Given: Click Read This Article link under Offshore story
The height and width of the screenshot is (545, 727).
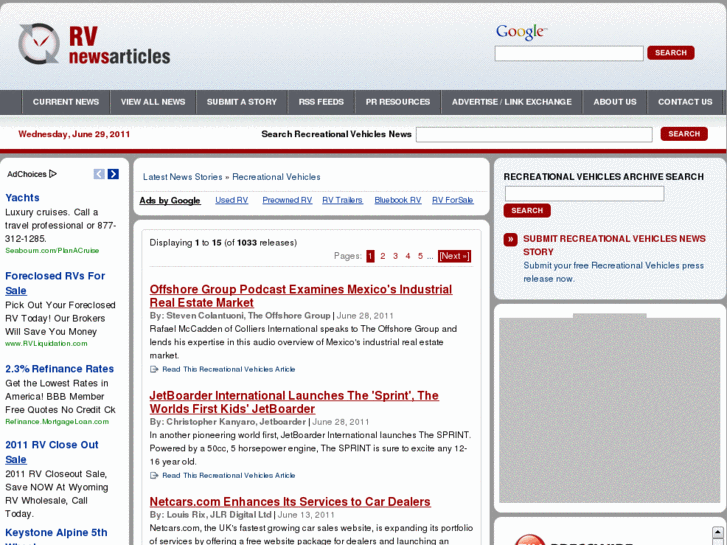Looking at the screenshot, I should tap(229, 369).
